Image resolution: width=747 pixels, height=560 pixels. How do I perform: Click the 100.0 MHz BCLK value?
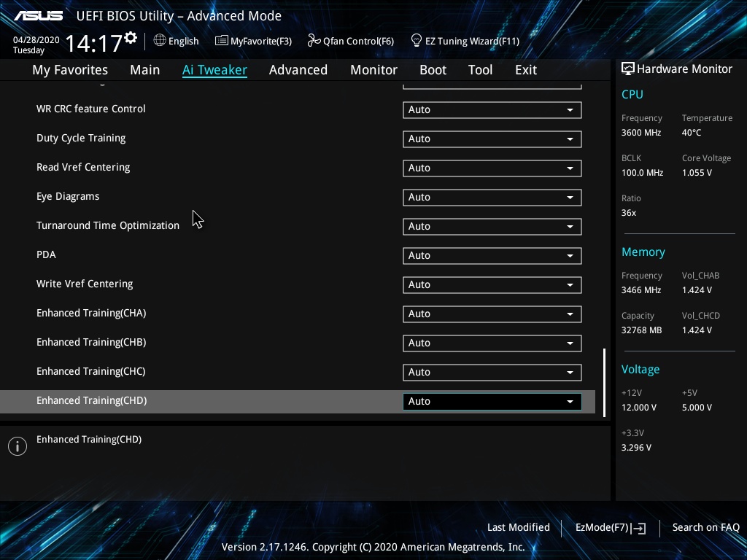[642, 173]
